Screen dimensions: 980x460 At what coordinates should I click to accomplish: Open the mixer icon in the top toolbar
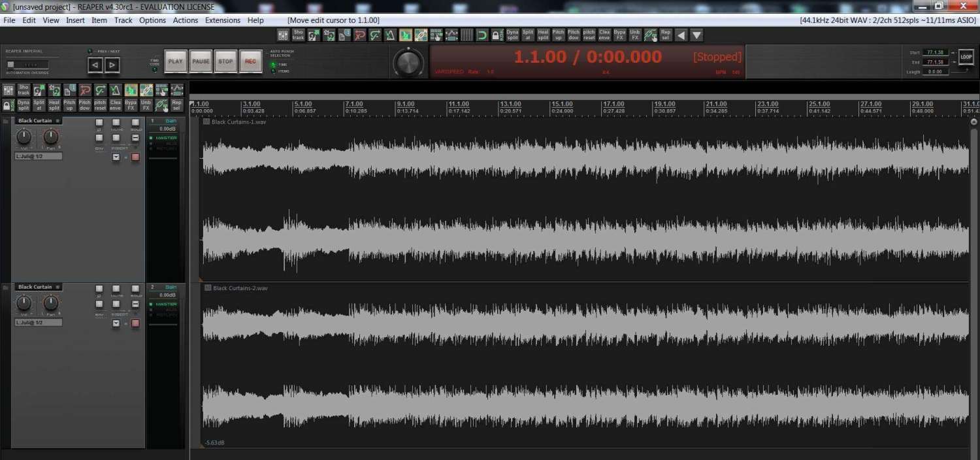click(x=283, y=35)
